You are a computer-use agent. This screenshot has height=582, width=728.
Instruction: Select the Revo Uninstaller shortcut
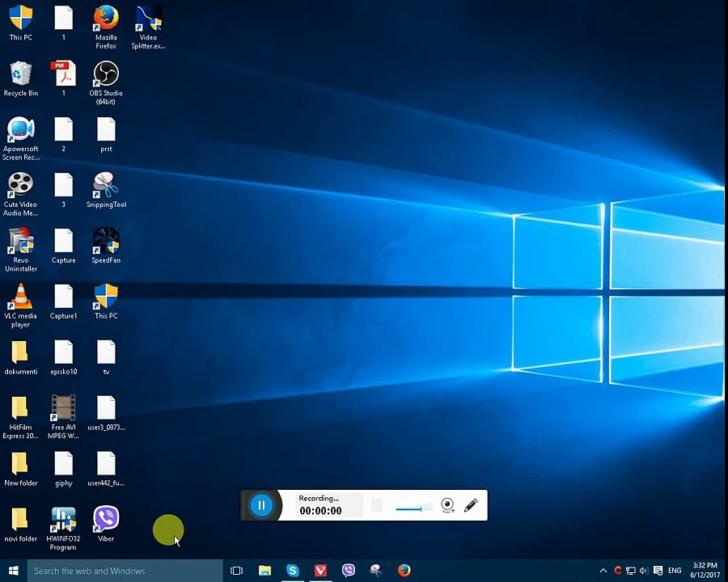(x=20, y=250)
